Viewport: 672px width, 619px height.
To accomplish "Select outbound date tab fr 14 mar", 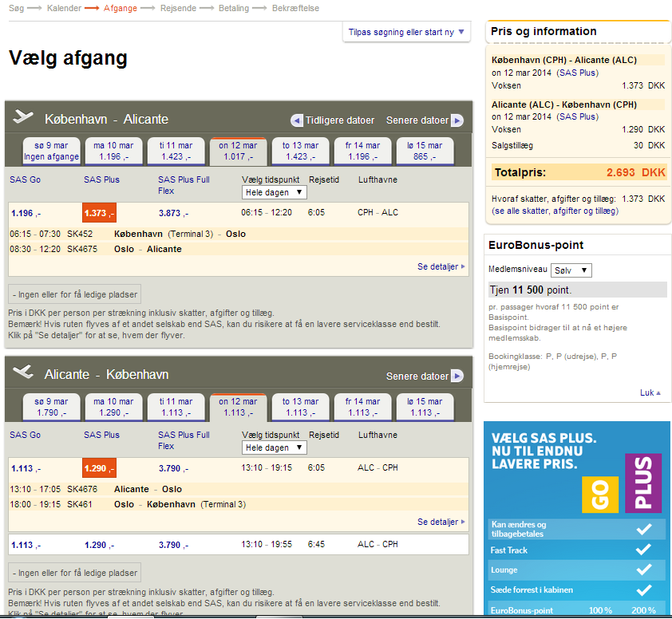I will (362, 151).
